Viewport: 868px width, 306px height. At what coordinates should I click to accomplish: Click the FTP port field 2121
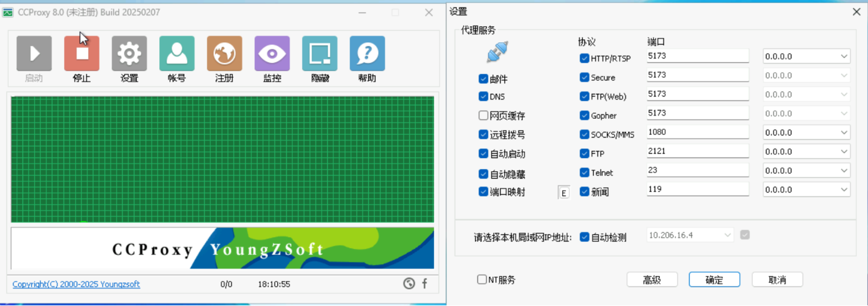point(698,151)
